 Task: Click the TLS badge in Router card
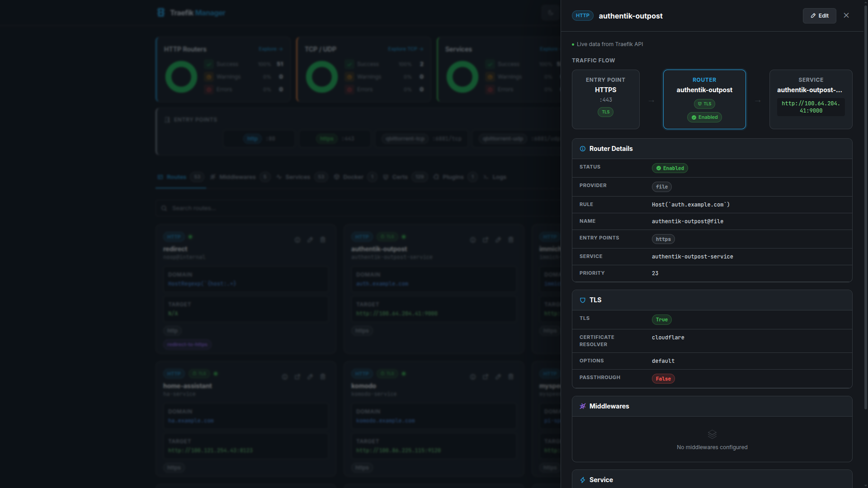pyautogui.click(x=704, y=104)
